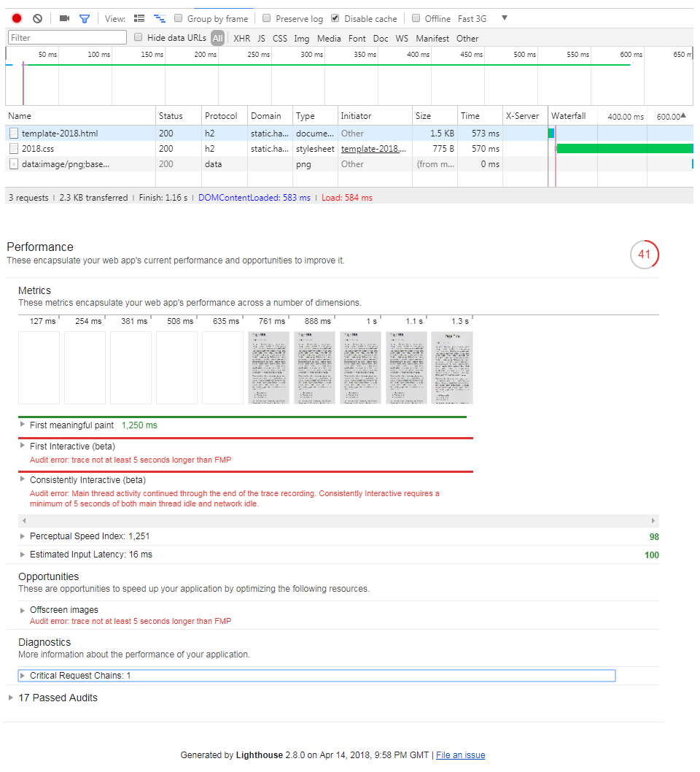Open the 127 ms blank filmstrip thumbnail
Viewport: 700px width, 772px height.
[x=39, y=368]
